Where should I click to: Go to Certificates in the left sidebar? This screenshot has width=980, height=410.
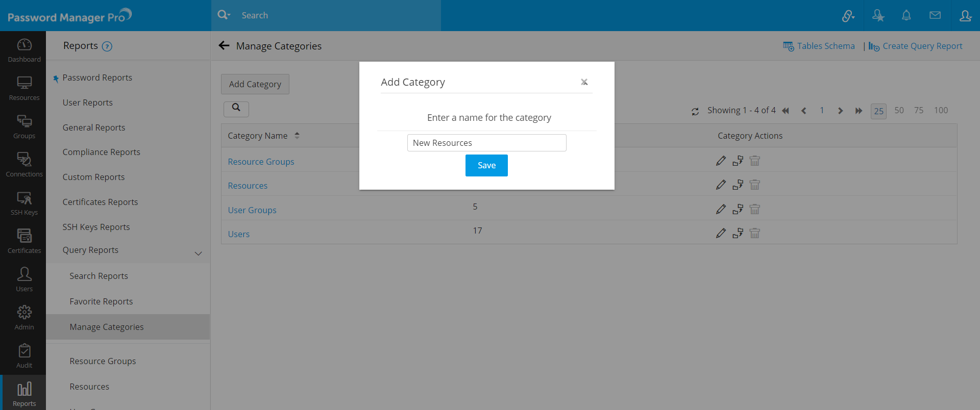click(24, 241)
